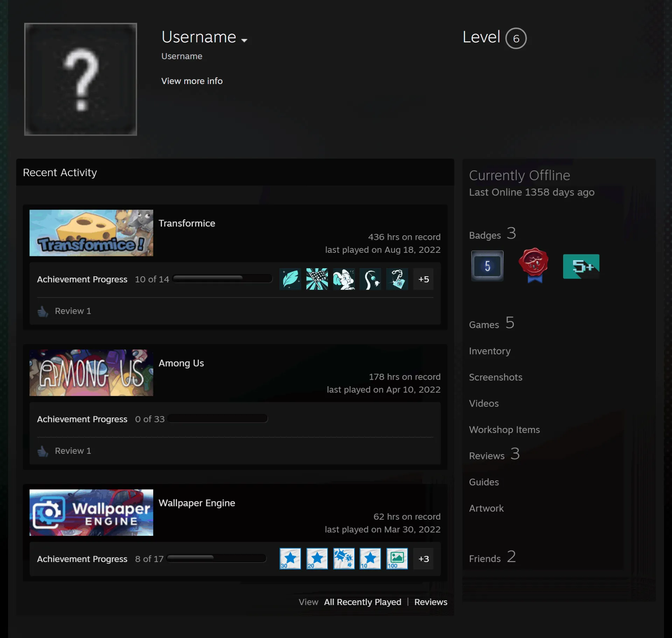This screenshot has width=672, height=638.
Task: Click View more info link
Action: tap(192, 81)
